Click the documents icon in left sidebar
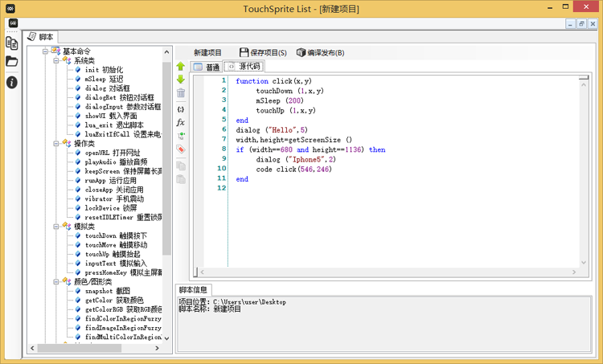603x364 pixels. point(12,43)
